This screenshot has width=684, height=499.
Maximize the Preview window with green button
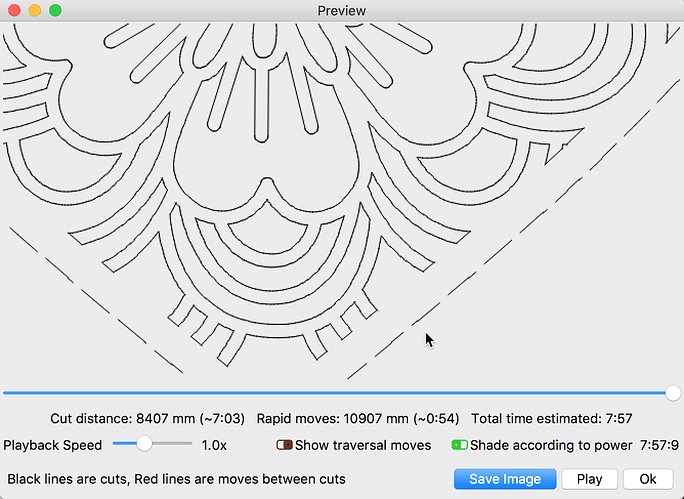tap(55, 10)
